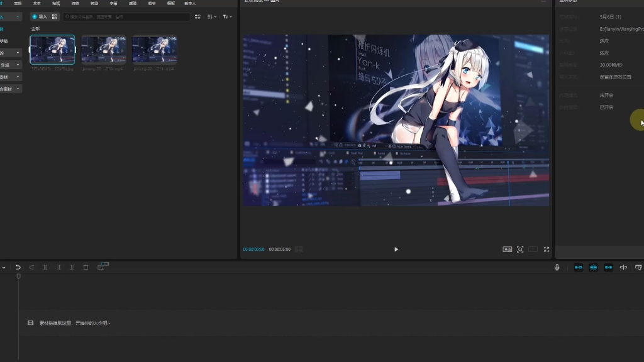Open the 滤镜 tab

(132, 3)
